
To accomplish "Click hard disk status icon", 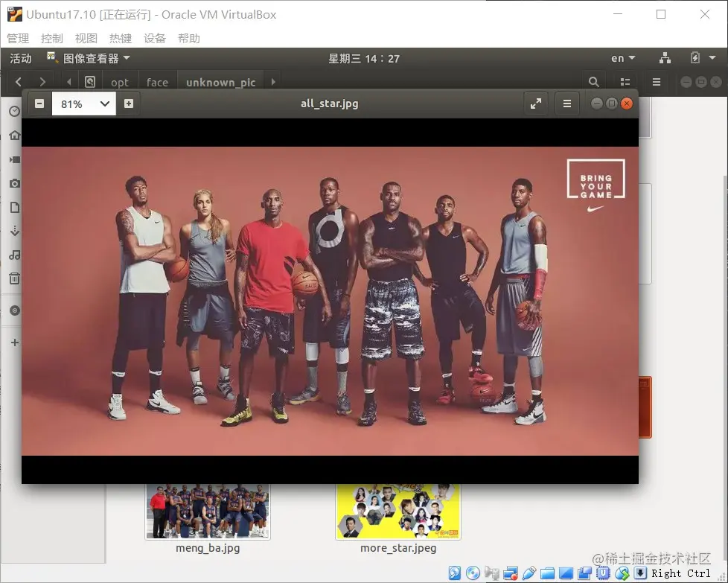I will pos(455,573).
